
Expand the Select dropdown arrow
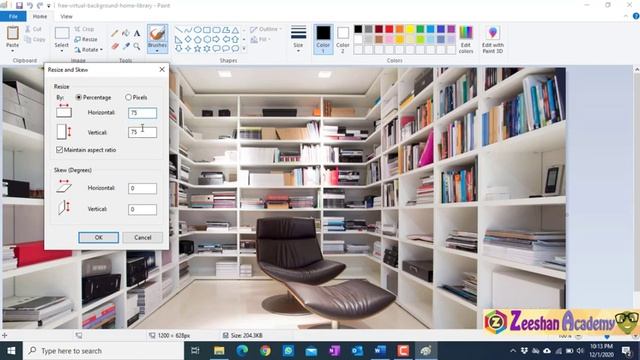pyautogui.click(x=62, y=51)
